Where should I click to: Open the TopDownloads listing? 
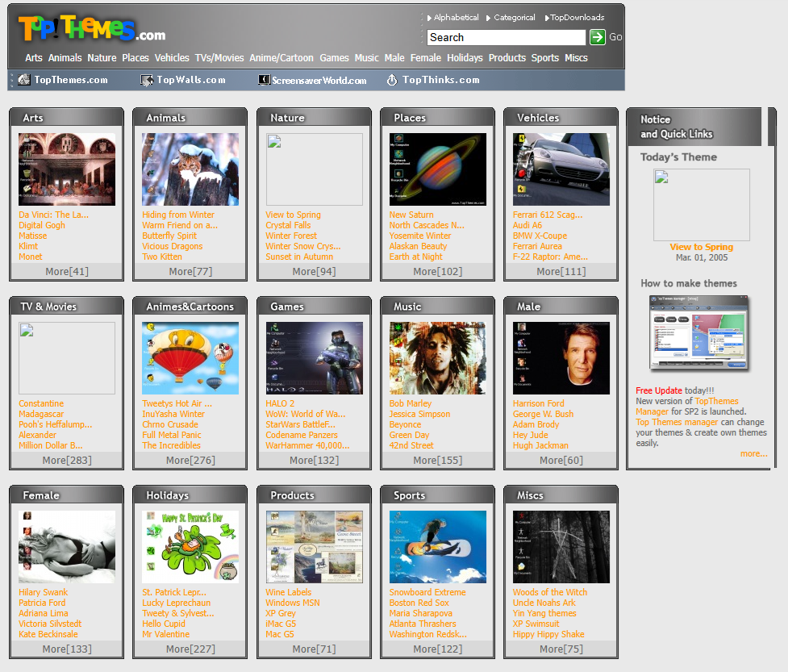pos(575,18)
